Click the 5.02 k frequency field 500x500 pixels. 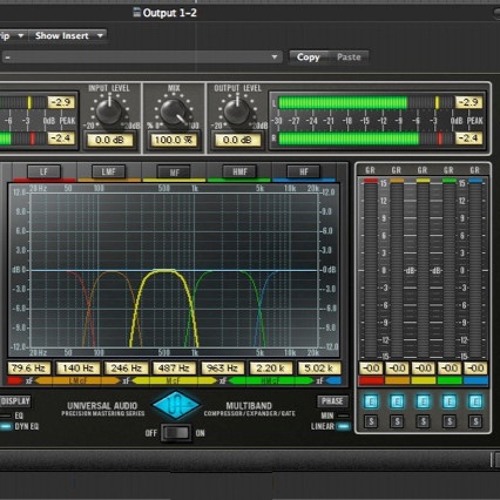[319, 368]
